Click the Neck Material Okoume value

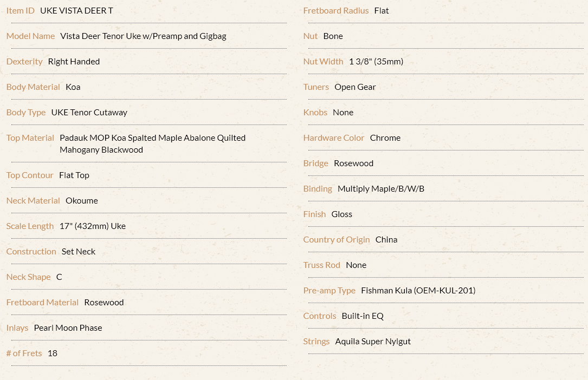click(x=82, y=201)
